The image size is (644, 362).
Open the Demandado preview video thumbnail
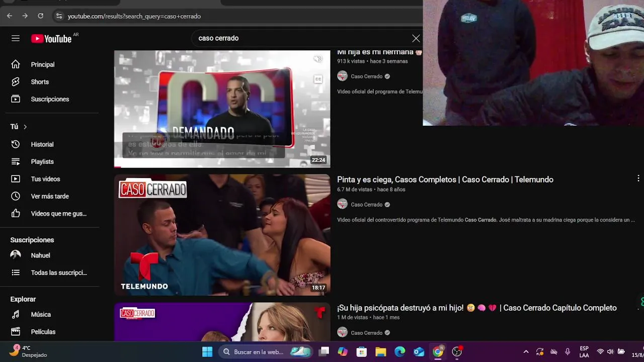point(222,109)
